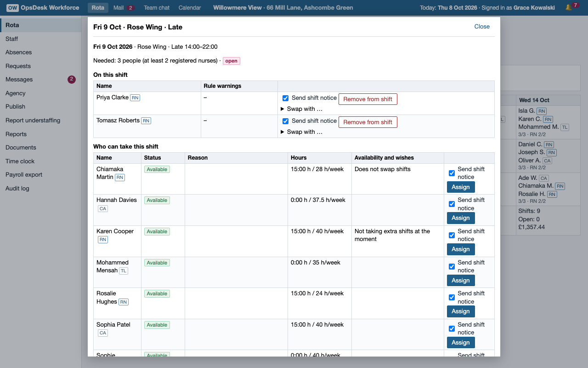Click Karen Cooper's 'Not taking extra shifts' note
Screen dimensions: 588x368
[x=392, y=235]
